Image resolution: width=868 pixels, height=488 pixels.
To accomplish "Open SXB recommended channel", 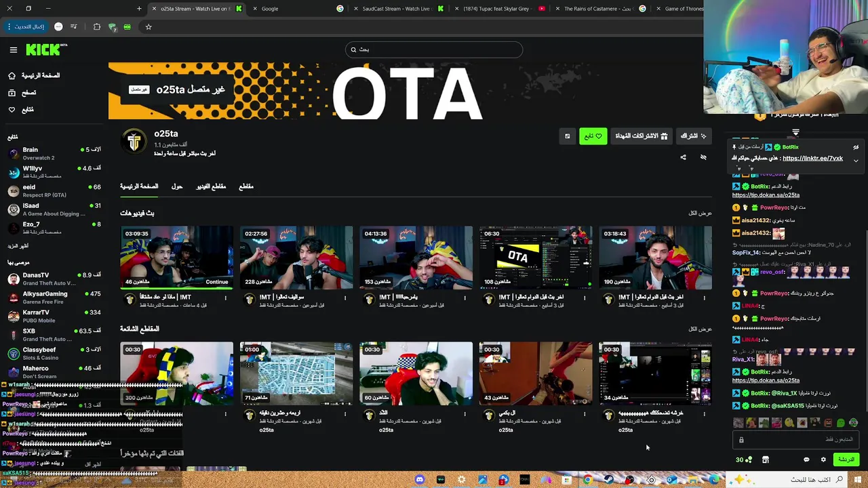I will [x=54, y=335].
